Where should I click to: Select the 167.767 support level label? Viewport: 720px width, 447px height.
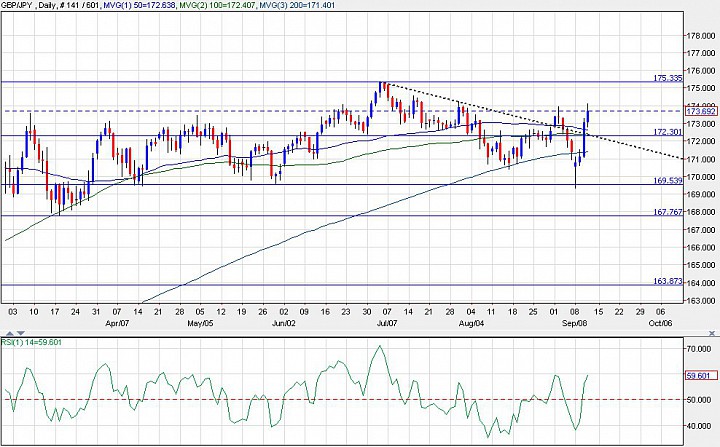pos(668,212)
